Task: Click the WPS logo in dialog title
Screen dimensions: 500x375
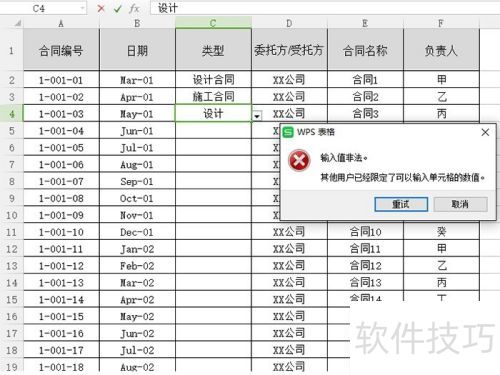Action: point(288,132)
